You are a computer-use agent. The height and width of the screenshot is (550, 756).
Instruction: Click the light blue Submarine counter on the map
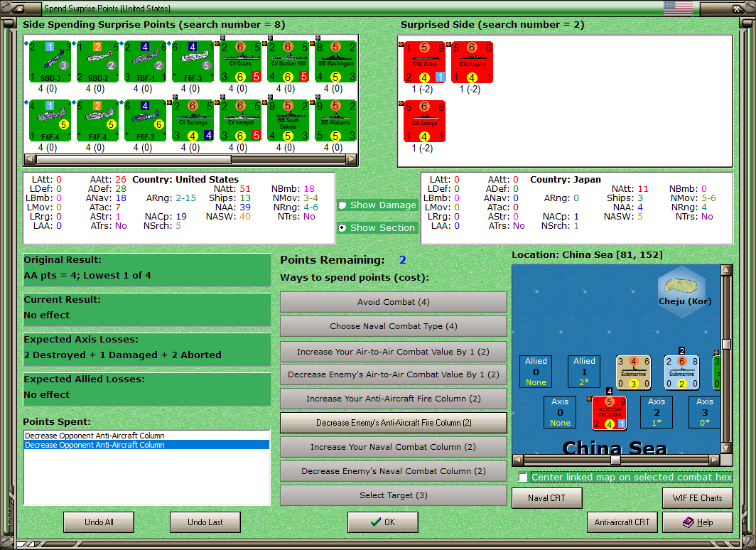682,372
